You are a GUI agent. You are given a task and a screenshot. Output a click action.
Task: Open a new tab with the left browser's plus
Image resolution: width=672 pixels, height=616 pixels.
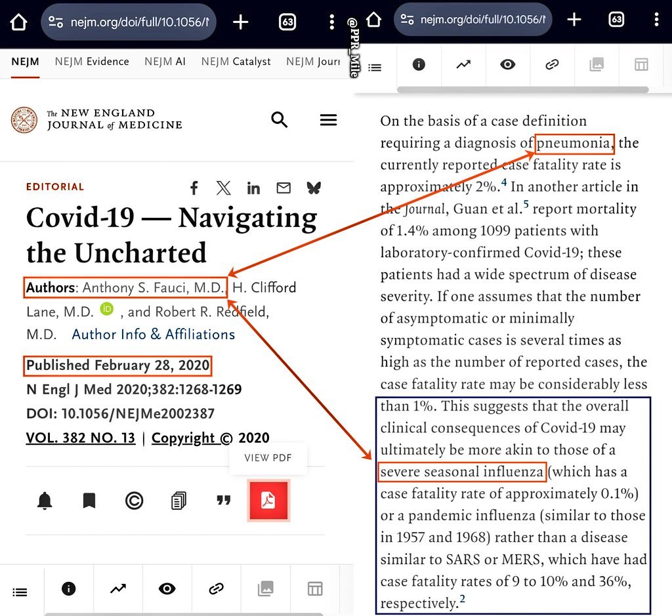coord(240,22)
